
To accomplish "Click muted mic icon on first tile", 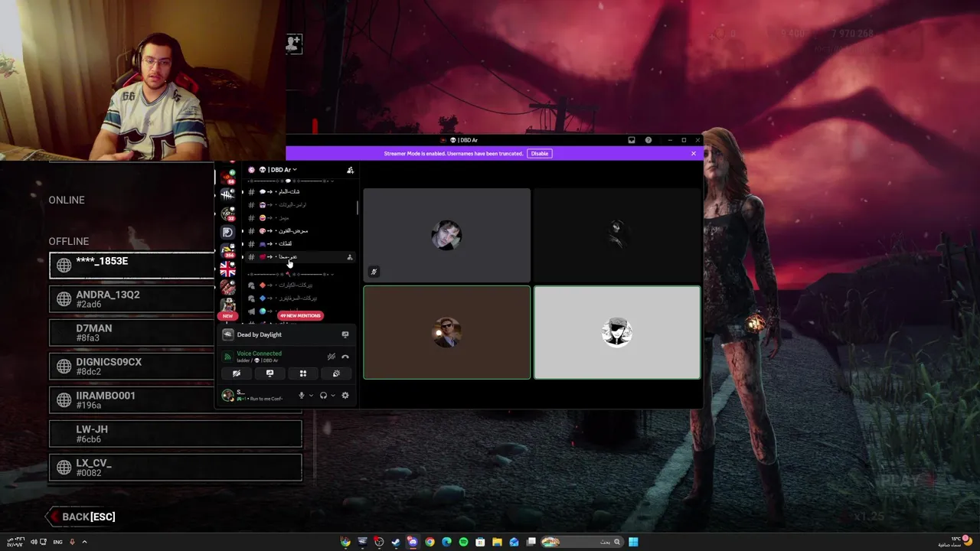I will click(x=374, y=272).
